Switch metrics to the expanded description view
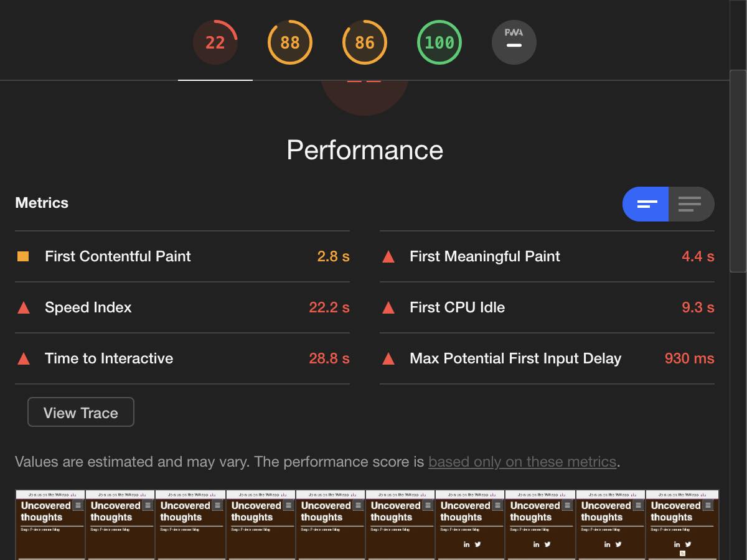Image resolution: width=747 pixels, height=560 pixels. (x=691, y=204)
